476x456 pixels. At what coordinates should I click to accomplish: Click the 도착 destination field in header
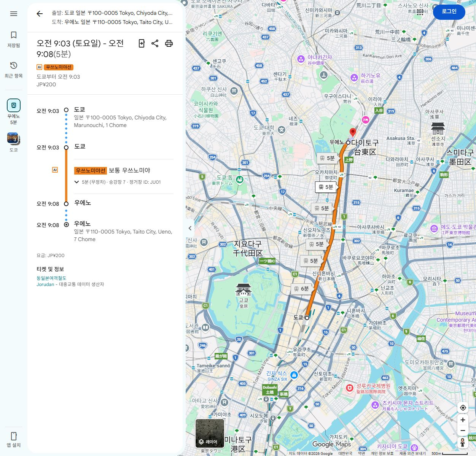(112, 22)
